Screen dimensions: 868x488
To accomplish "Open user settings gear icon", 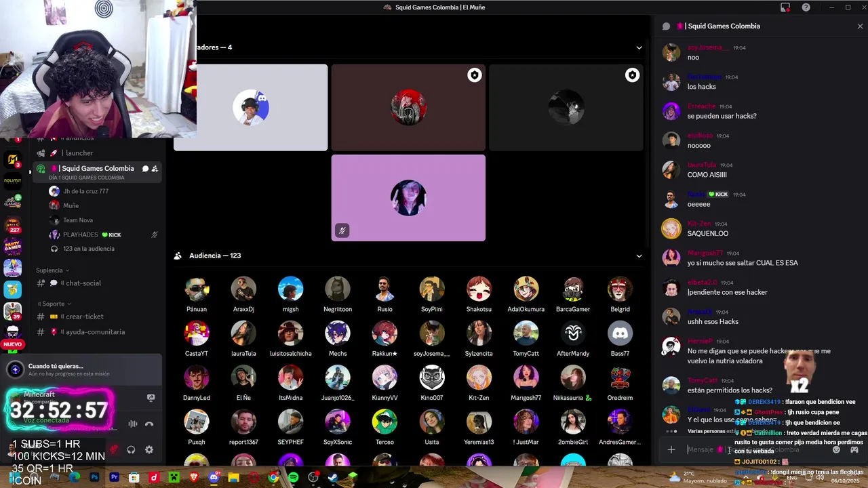I will tap(149, 449).
